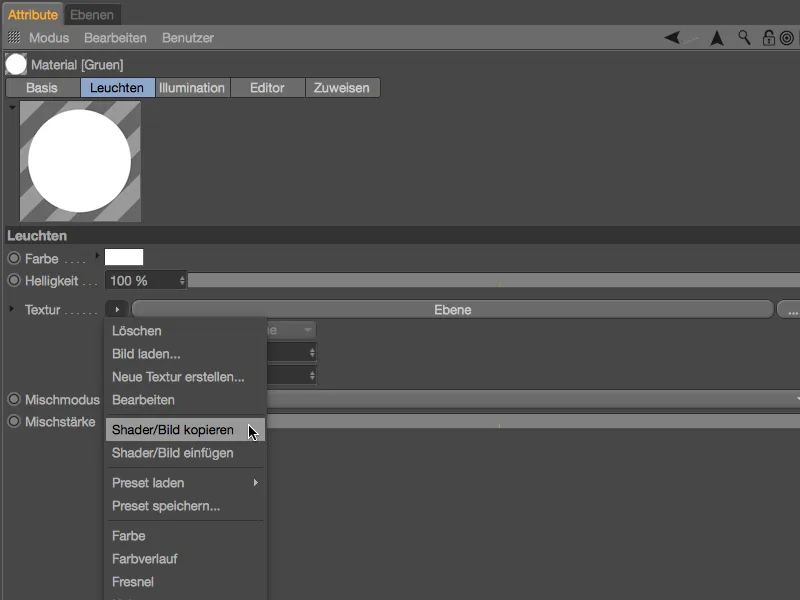Image resolution: width=800 pixels, height=600 pixels.
Task: Toggle the Helligkeit animation circle
Action: (14, 280)
